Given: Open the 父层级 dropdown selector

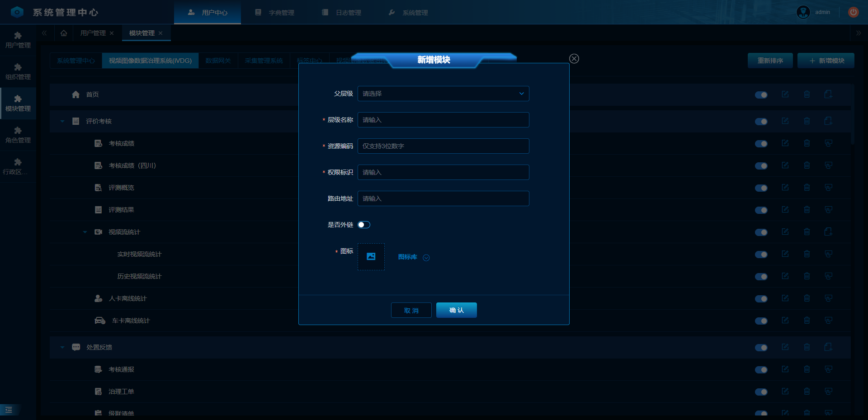Looking at the screenshot, I should 443,94.
